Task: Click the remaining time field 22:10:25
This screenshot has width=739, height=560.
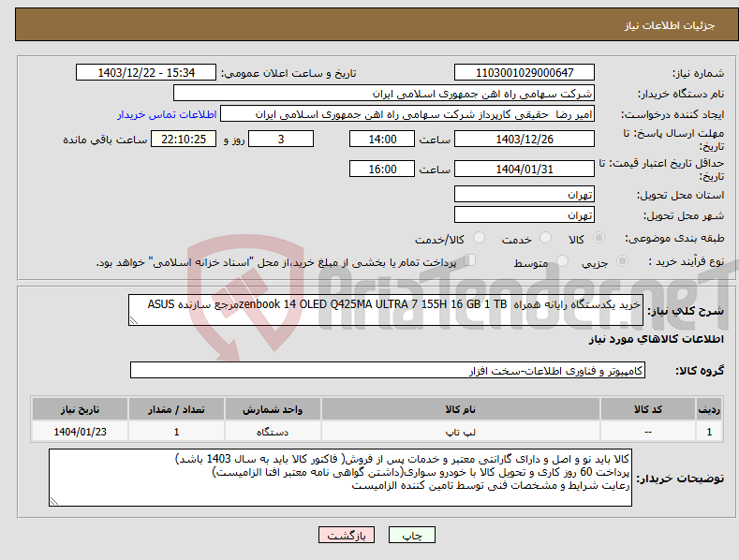Action: click(x=184, y=139)
